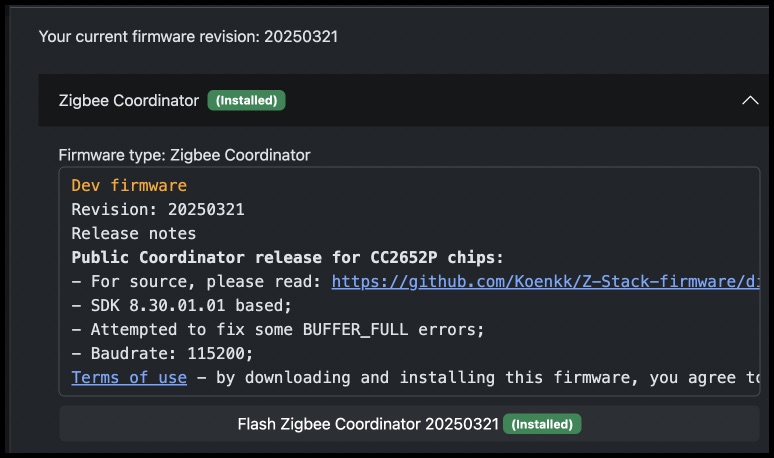Click the 'For source, please read:' text

click(x=206, y=281)
